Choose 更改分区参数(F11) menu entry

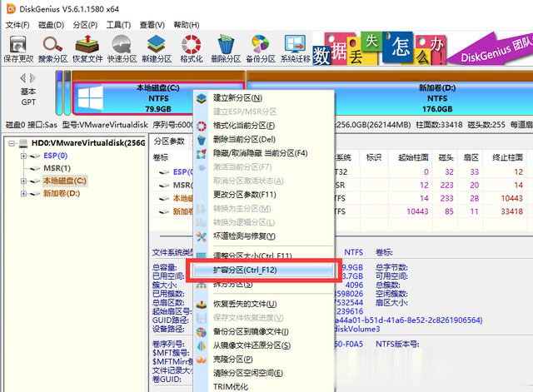[x=264, y=195]
